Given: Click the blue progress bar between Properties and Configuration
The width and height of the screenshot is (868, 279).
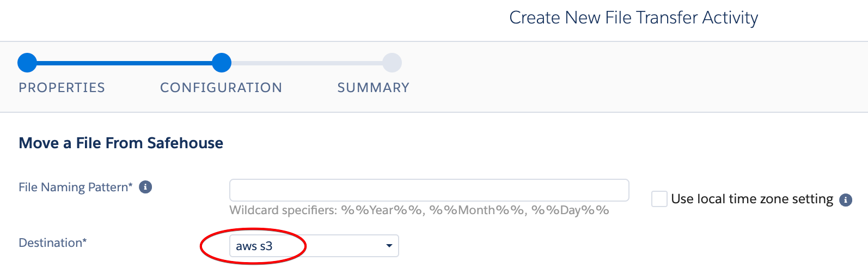Looking at the screenshot, I should point(124,63).
